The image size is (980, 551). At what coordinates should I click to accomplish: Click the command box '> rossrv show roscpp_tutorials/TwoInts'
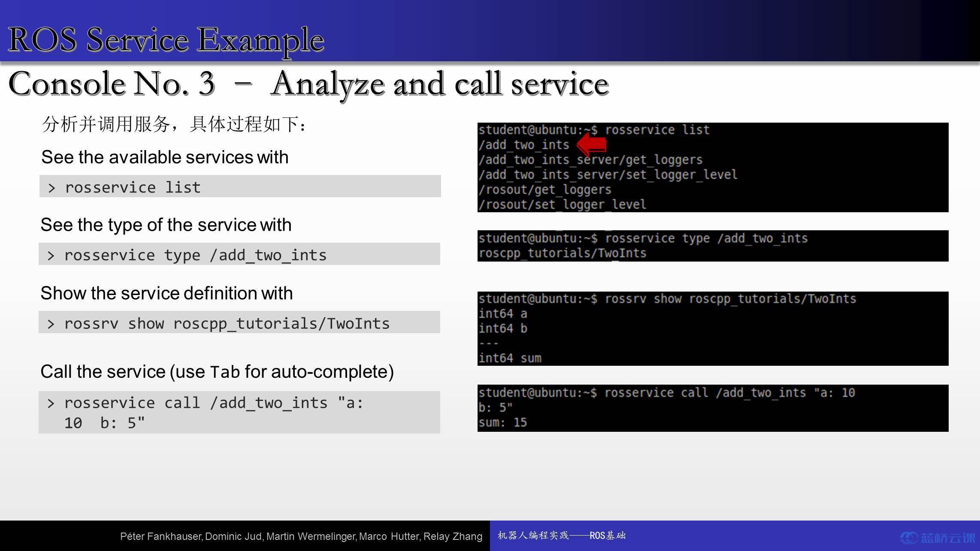pos(239,322)
